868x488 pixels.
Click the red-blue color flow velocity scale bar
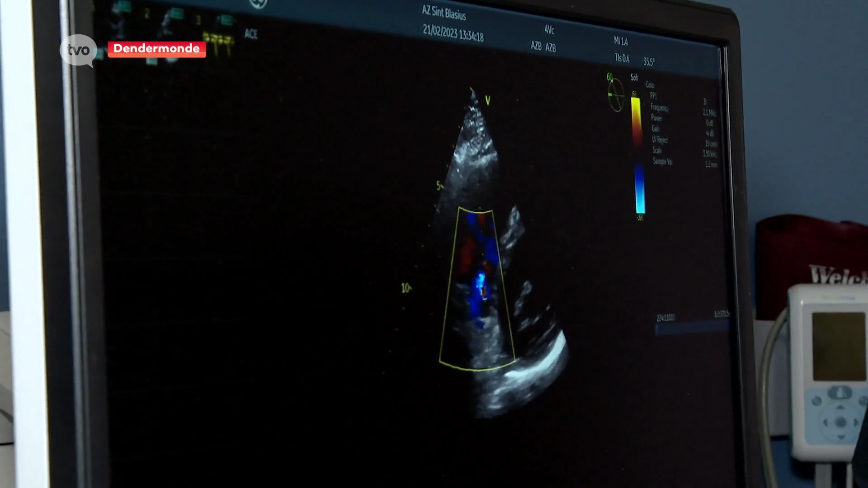tap(637, 155)
